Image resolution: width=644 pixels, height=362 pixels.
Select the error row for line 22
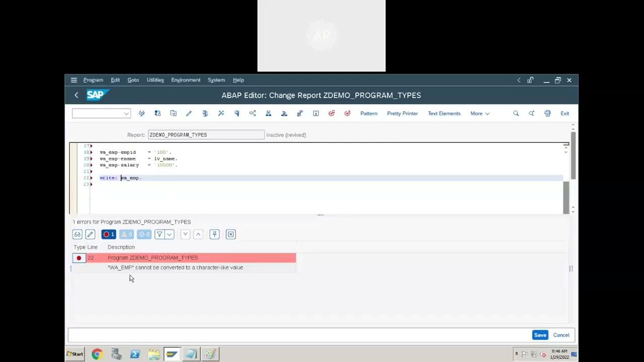[x=184, y=258]
